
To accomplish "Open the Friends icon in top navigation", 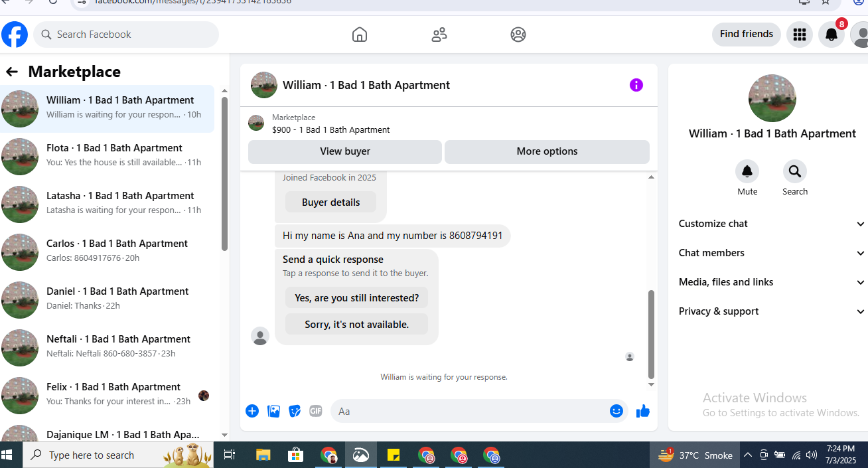I will pos(439,35).
